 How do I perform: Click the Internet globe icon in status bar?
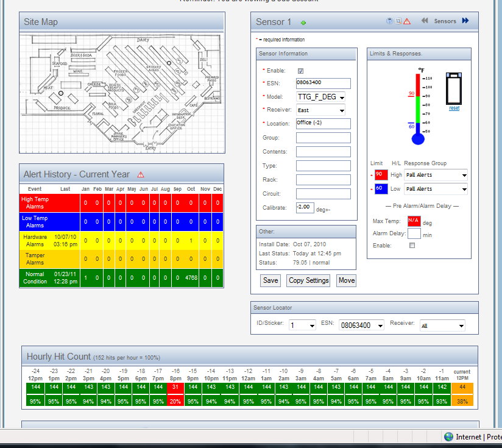pyautogui.click(x=449, y=436)
